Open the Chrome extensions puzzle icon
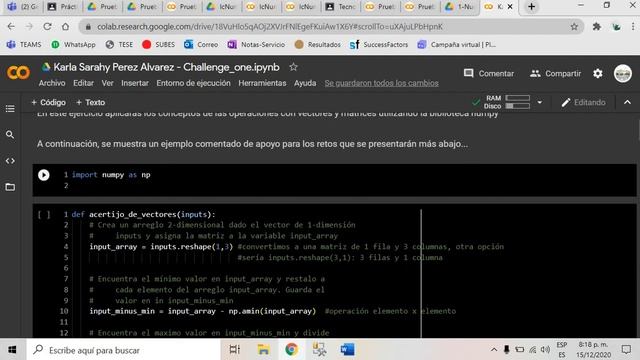This screenshot has width=640, height=360. tap(597, 27)
